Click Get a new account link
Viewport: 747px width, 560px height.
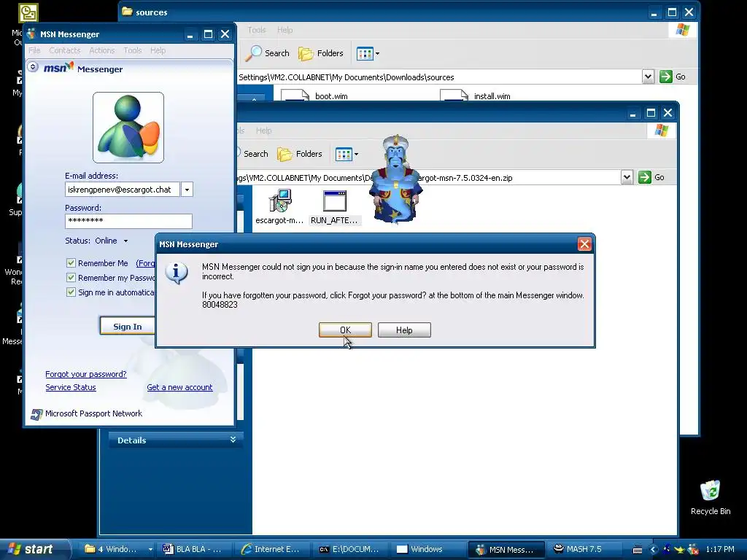(179, 387)
